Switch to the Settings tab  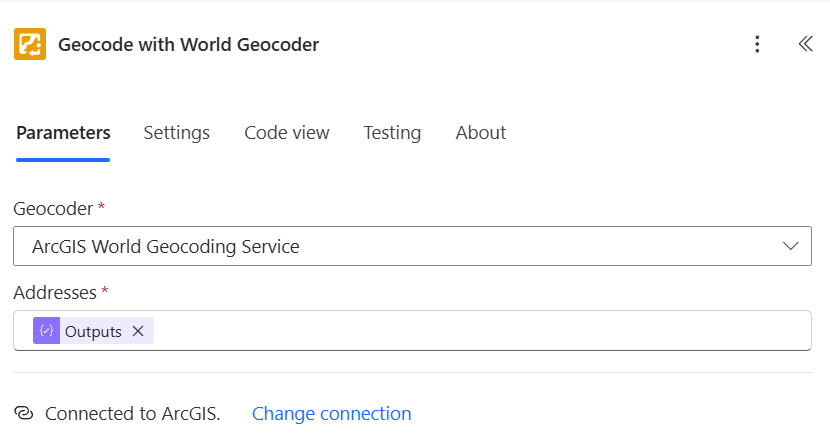click(177, 133)
